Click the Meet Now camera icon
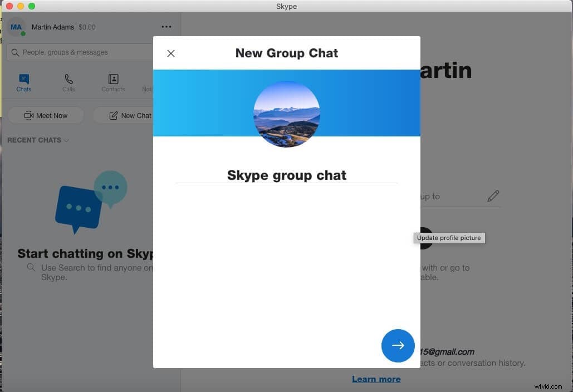Screen dimensions: 573x392 (x=28, y=115)
